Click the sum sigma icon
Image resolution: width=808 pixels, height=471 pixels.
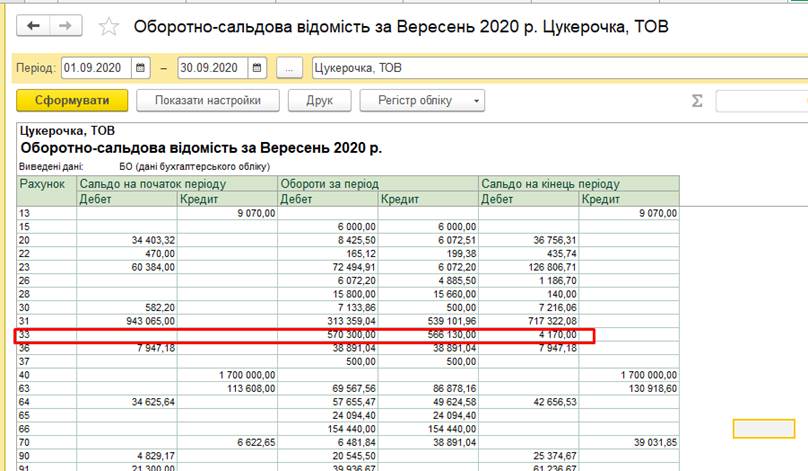click(697, 101)
